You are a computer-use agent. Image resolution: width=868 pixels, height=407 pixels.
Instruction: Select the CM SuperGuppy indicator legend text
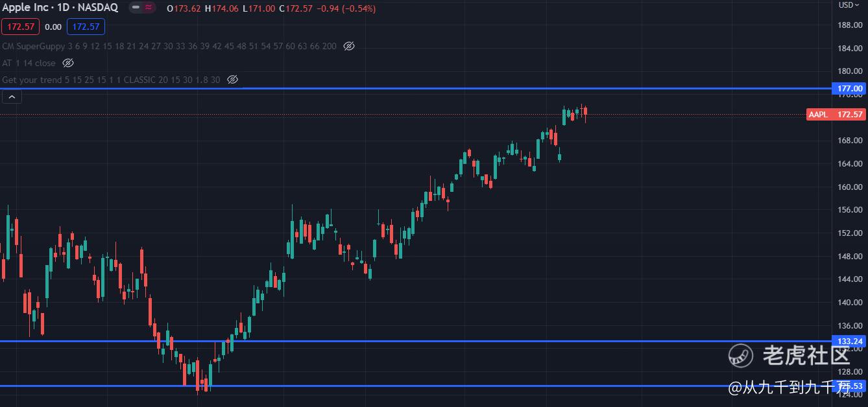pyautogui.click(x=169, y=46)
